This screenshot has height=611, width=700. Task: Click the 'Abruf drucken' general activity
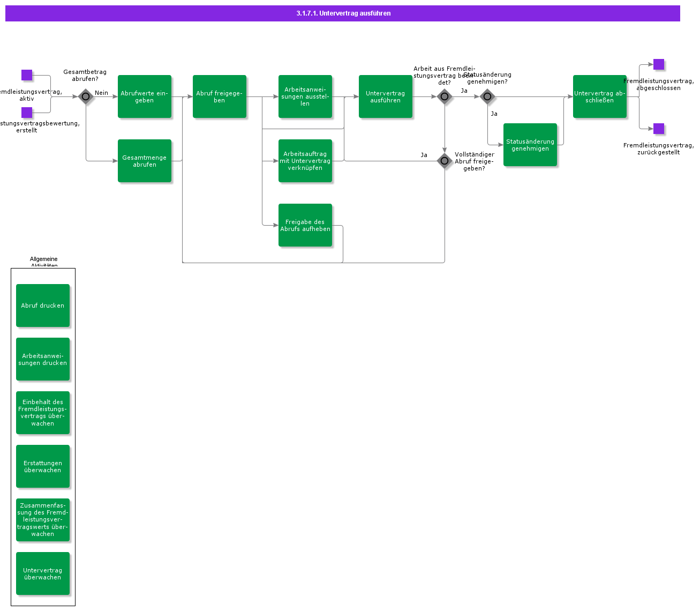pos(43,305)
